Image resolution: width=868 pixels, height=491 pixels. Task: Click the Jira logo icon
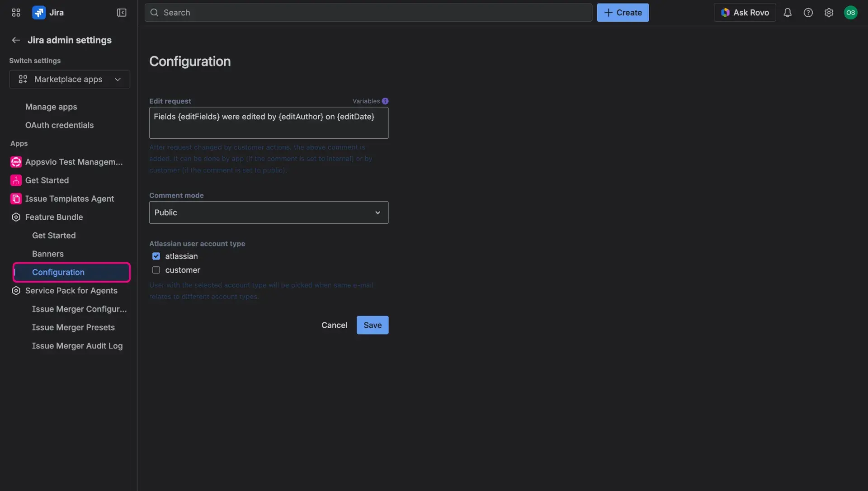point(39,12)
